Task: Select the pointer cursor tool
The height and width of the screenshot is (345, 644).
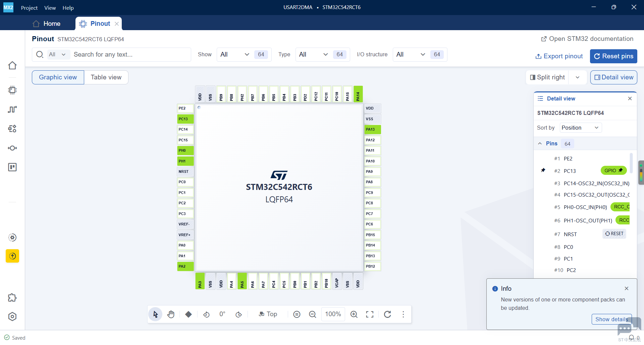Action: (155, 314)
